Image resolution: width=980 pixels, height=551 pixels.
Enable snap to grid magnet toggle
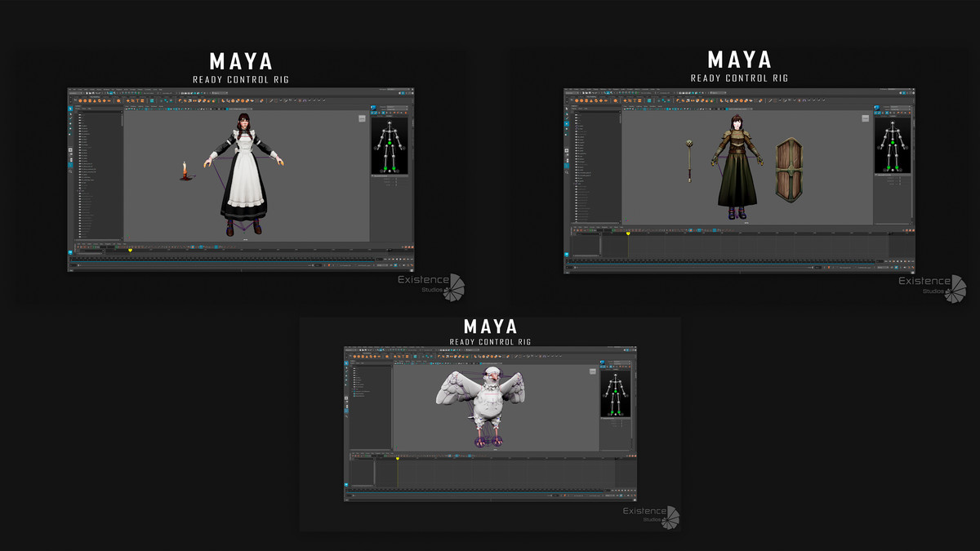(x=118, y=93)
